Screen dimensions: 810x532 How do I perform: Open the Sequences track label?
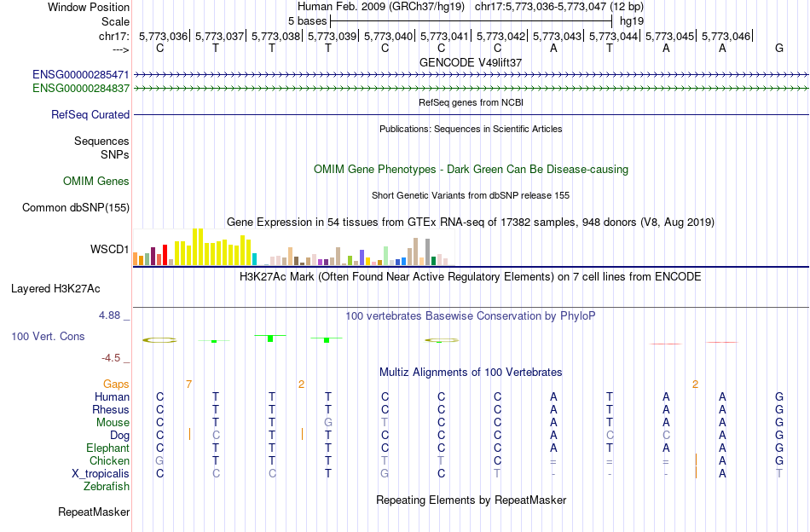coord(101,141)
